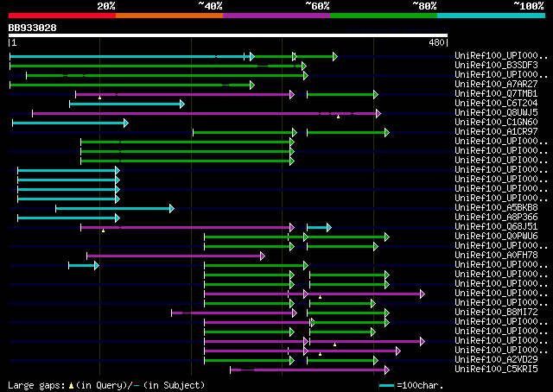Click the green segment in the B8MI72 row
This screenshot has width=553, height=392.
click(x=346, y=313)
